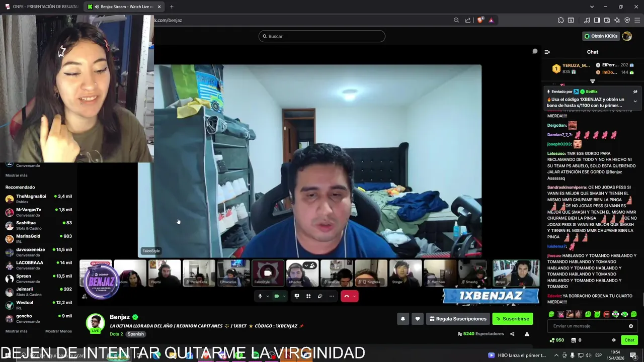Click the Brave Rewards triangle icon
Screen dimensions: 644x362
(491, 20)
